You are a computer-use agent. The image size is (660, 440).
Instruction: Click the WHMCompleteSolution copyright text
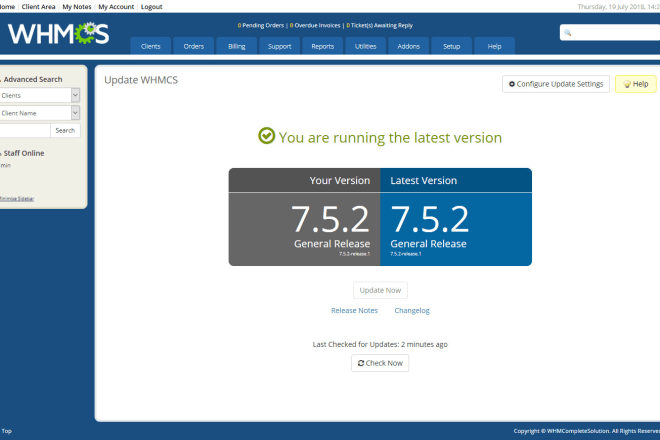(587, 431)
